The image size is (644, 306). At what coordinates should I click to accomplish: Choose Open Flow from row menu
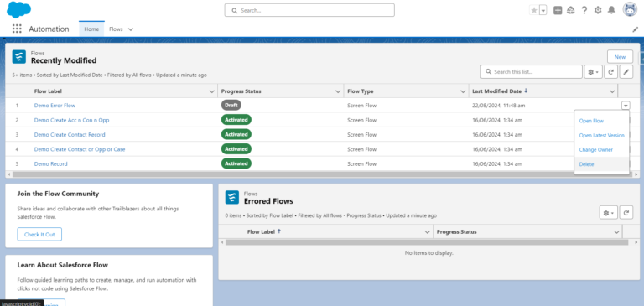pos(591,121)
